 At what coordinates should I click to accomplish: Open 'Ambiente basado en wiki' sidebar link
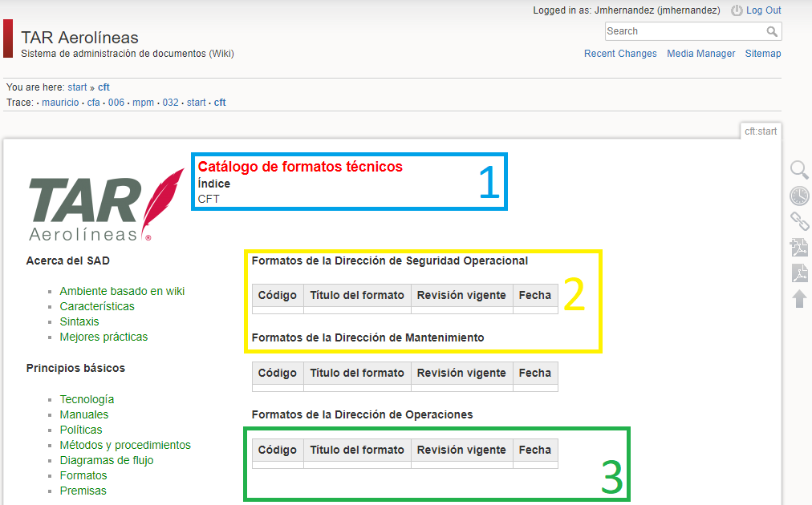[122, 291]
